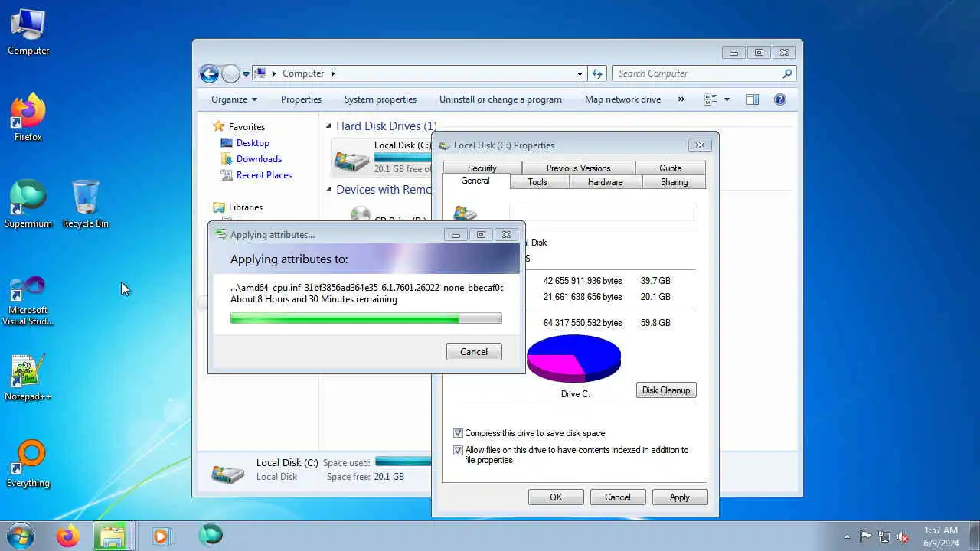Click Uninstall or change a program
This screenshot has height=551, width=980.
[501, 99]
